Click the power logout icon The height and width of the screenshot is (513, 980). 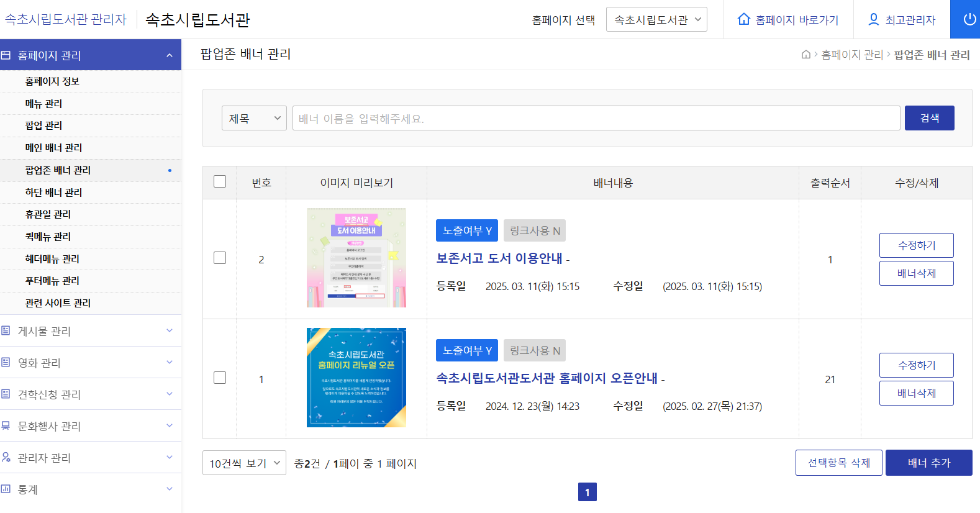pos(969,19)
